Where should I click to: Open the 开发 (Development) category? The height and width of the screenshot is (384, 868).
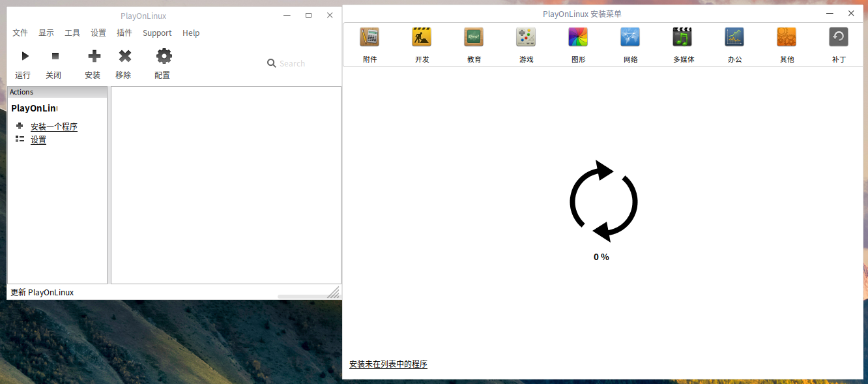click(x=422, y=44)
